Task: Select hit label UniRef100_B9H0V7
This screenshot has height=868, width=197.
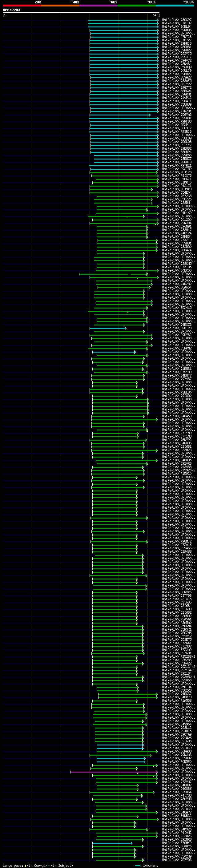Action: (x=177, y=74)
